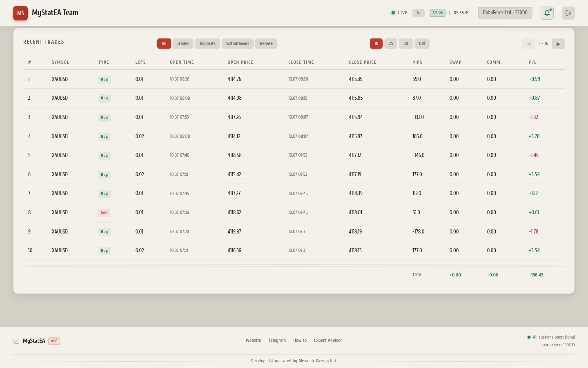588x368 pixels.
Task: Click P/L value -1.32
Action: pyautogui.click(x=533, y=117)
